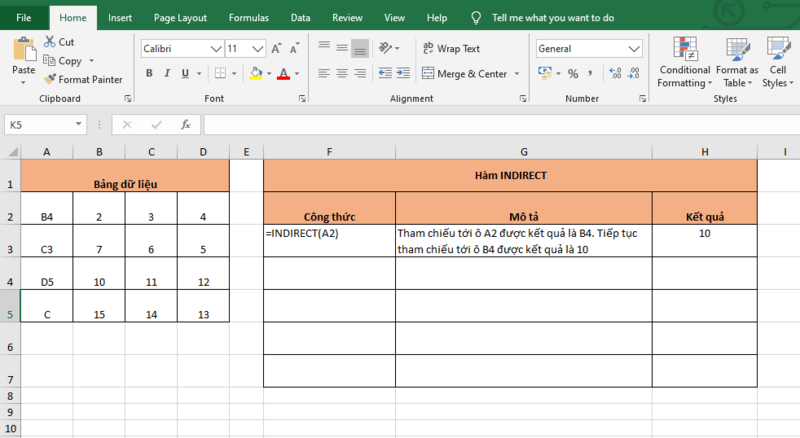Toggle Italic formatting
Screen dimensions: 800x438
pyautogui.click(x=170, y=73)
